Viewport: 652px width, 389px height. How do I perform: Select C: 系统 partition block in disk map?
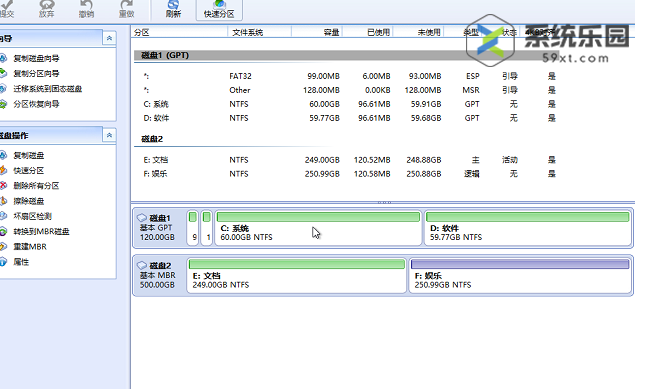pos(318,228)
